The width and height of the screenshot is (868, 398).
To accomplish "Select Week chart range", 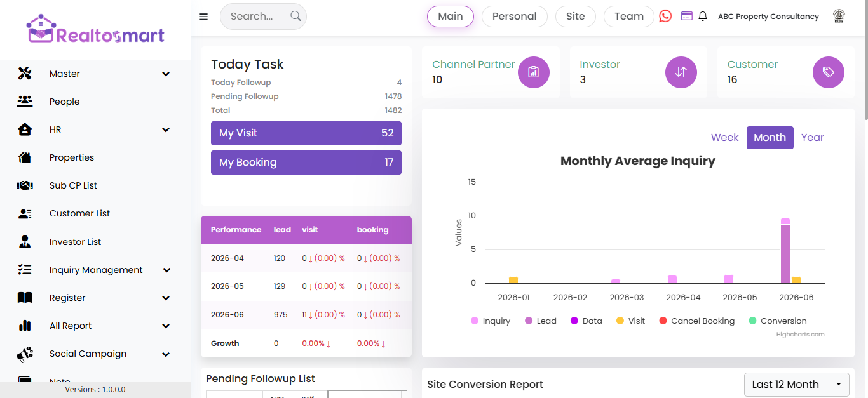I will [724, 138].
